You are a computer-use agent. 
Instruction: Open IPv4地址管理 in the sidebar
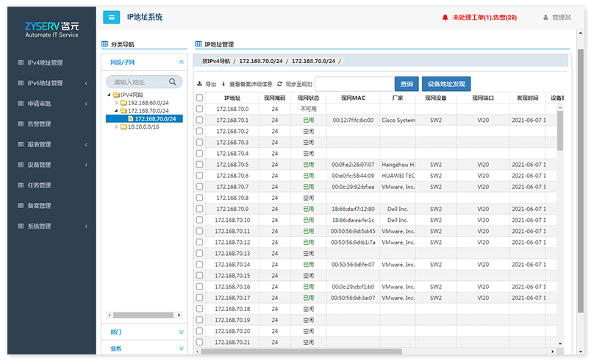point(45,63)
